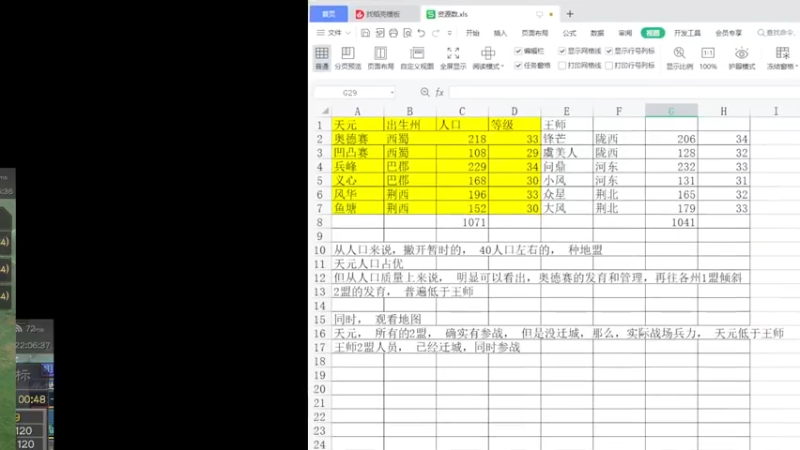
Task: Click the search command magnifier (查找命令)
Action: (761, 33)
